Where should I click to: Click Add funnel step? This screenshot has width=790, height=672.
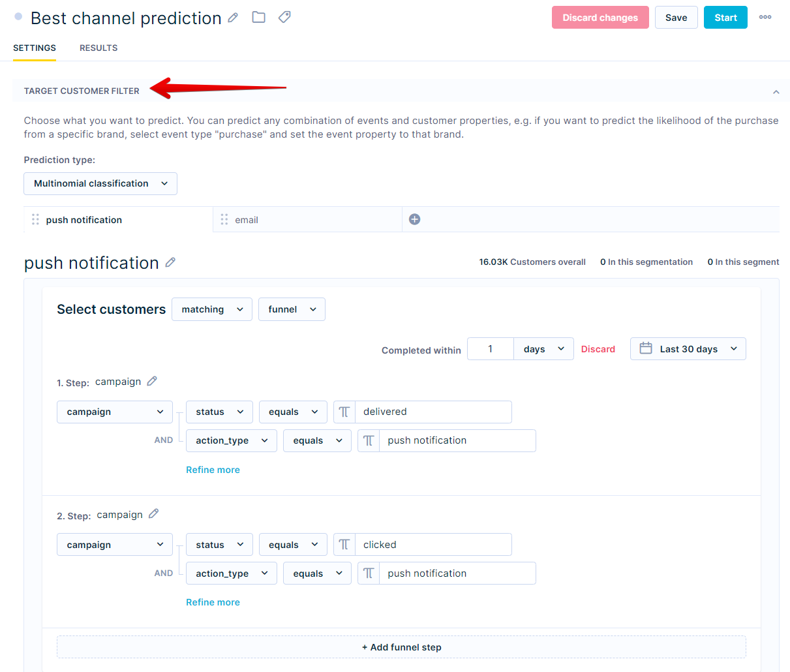pos(401,647)
